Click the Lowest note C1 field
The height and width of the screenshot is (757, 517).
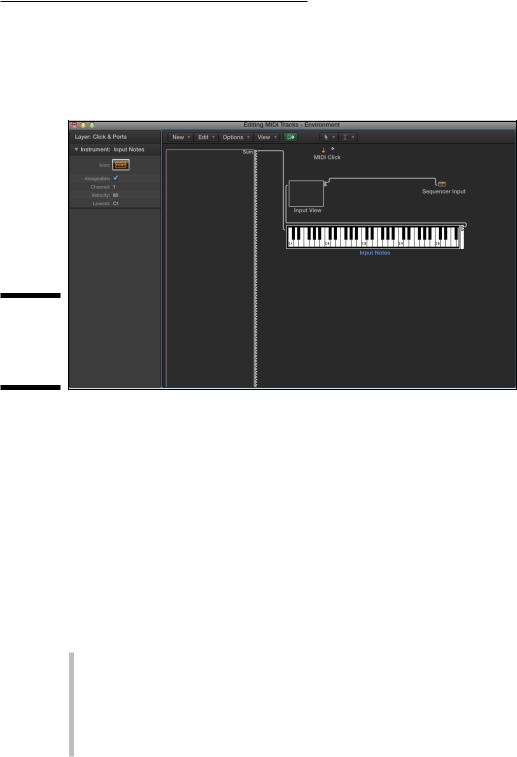[116, 204]
